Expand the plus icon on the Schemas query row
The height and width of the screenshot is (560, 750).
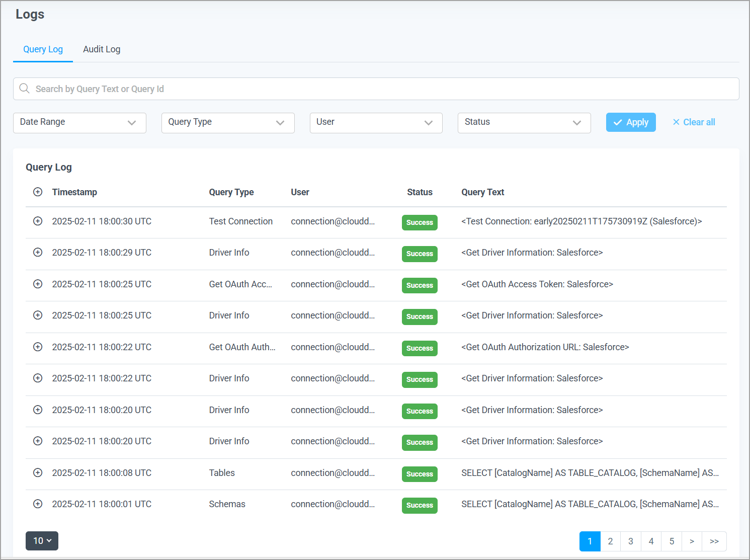[x=38, y=504]
